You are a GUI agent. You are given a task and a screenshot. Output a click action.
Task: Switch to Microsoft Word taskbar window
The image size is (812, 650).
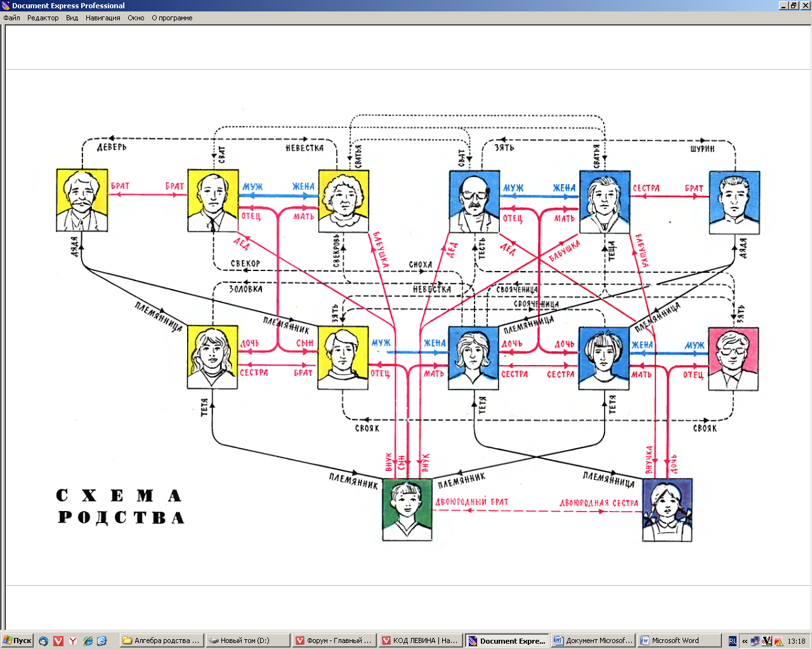[679, 640]
